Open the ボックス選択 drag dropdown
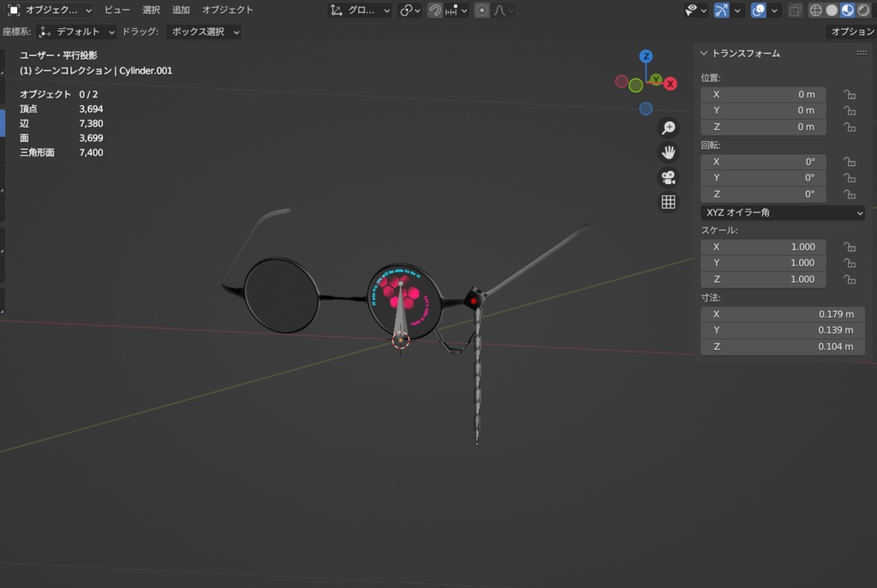This screenshot has width=877, height=588. (204, 32)
